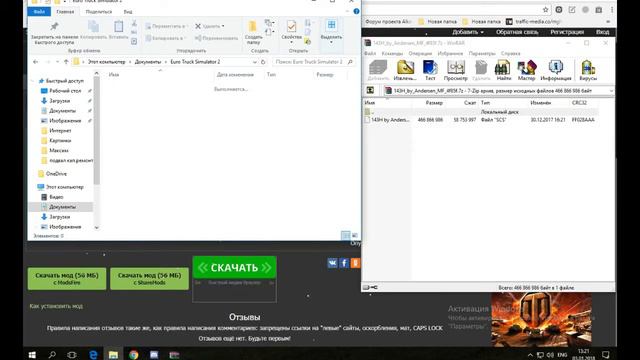This screenshot has height=360, width=640.
Task: Switch to Home ribbon tab
Action: coord(65,11)
